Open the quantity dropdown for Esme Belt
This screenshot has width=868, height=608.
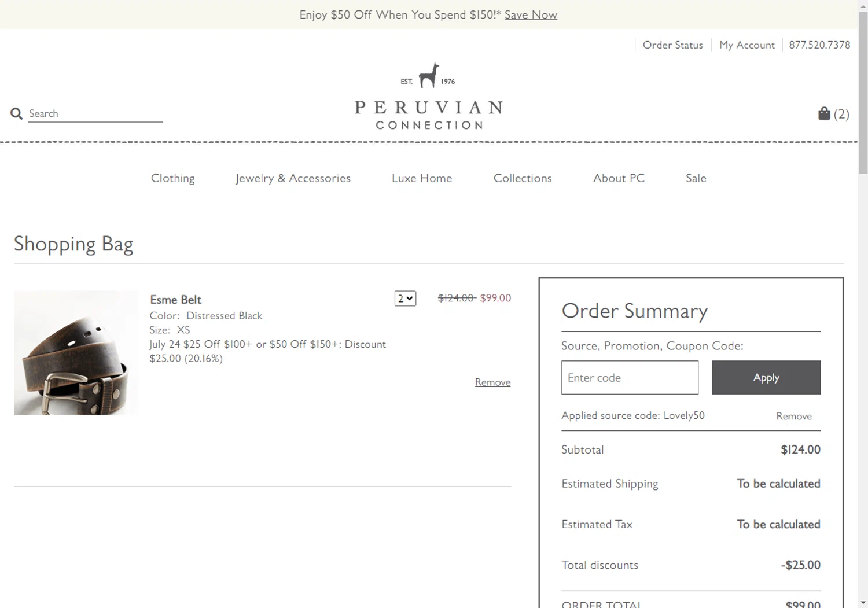pos(405,299)
